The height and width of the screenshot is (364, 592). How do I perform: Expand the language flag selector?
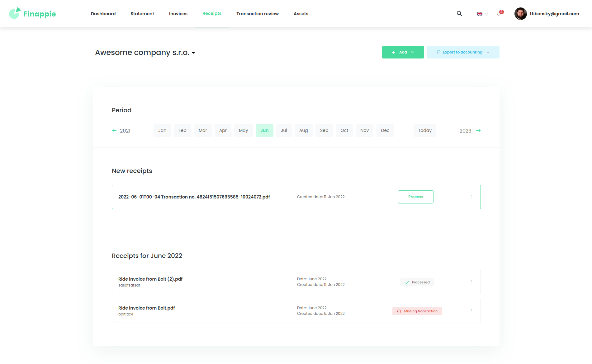(482, 14)
